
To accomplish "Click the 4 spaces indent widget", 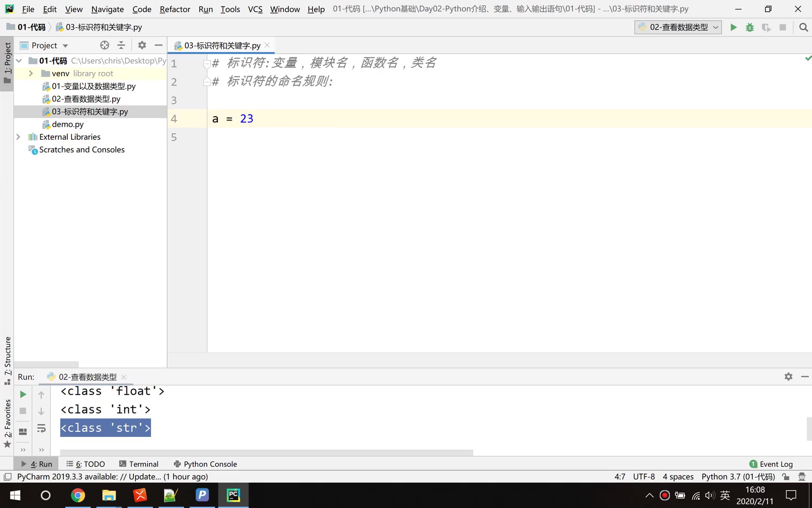I will [678, 476].
